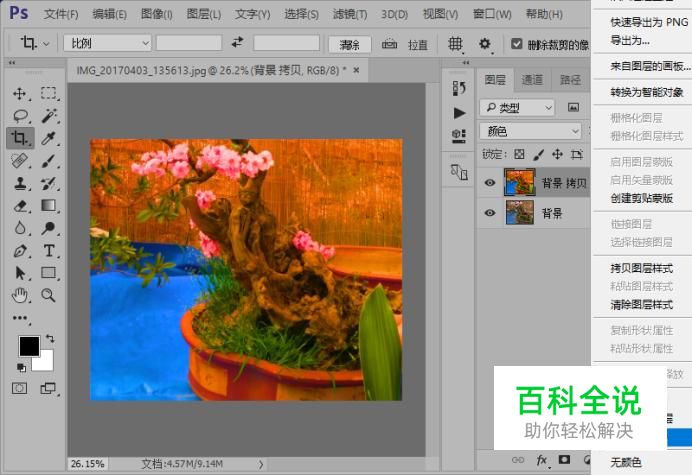Add a layer style via fx icon
Screen dimensions: 692x475
(x=542, y=460)
